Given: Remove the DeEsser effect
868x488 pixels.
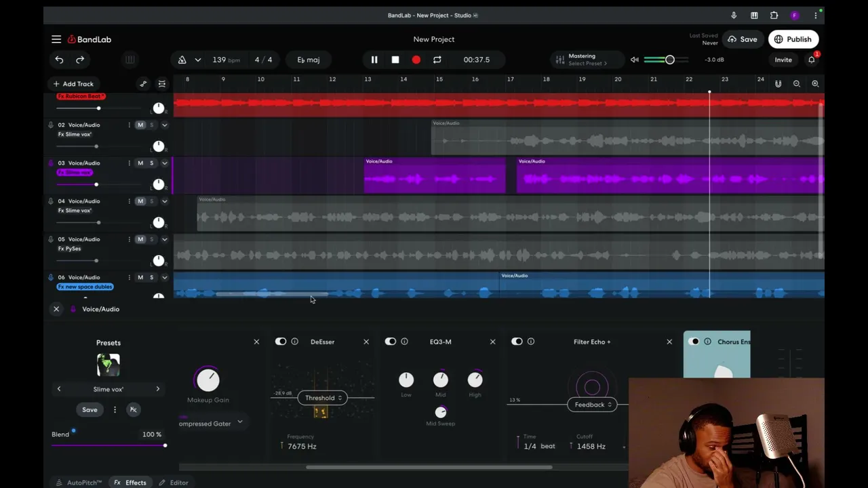Looking at the screenshot, I should (x=366, y=342).
